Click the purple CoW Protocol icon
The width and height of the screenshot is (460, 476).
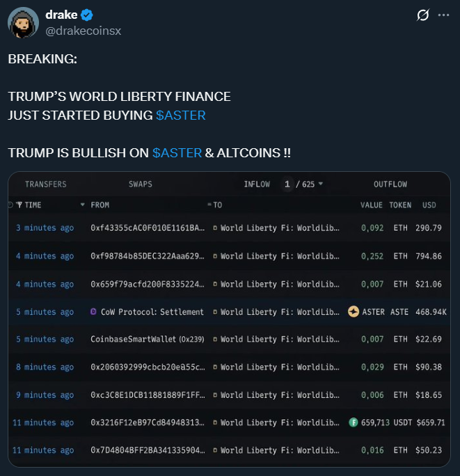pyautogui.click(x=94, y=312)
